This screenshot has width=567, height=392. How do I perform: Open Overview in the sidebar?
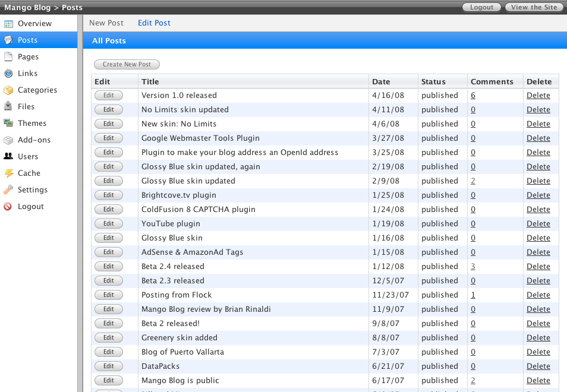click(x=34, y=24)
